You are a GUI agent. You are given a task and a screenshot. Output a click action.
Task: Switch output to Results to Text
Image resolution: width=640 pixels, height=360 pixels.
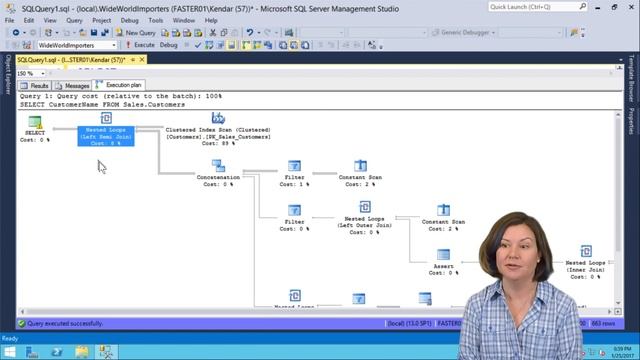click(x=283, y=45)
